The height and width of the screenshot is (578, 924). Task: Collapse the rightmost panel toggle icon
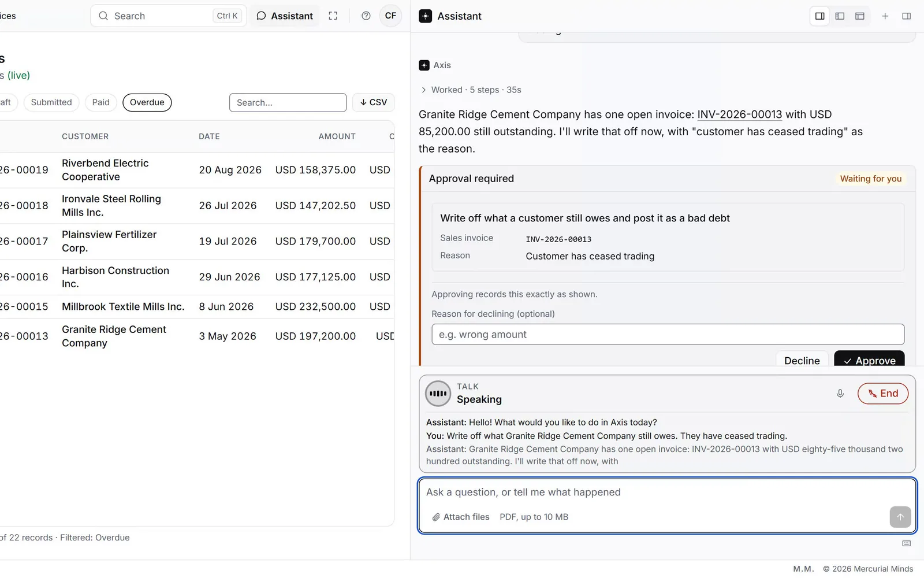[x=906, y=16]
